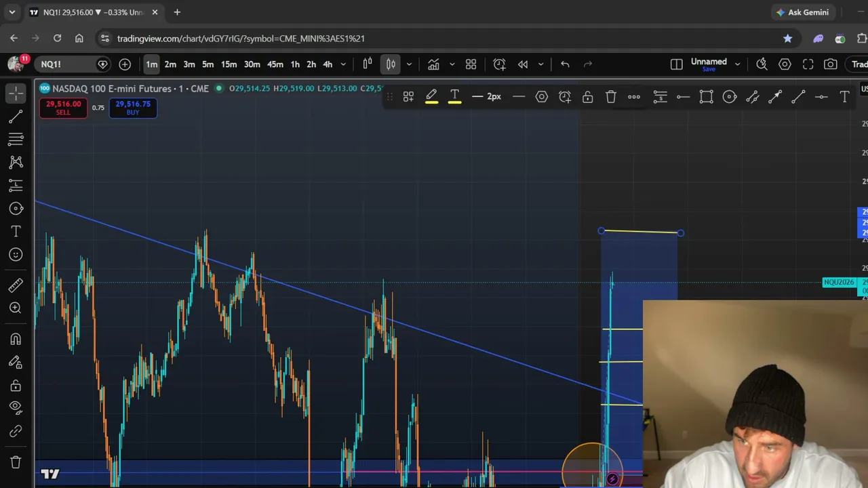Click the SELL 29,516.00 button
868x488 pixels.
(63, 108)
